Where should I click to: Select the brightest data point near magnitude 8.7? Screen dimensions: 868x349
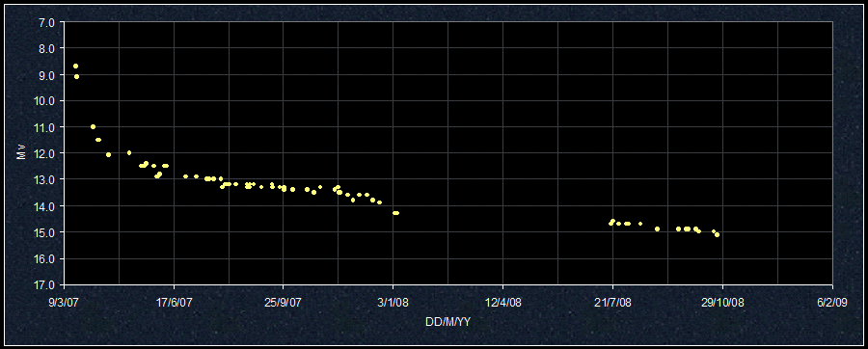click(76, 67)
